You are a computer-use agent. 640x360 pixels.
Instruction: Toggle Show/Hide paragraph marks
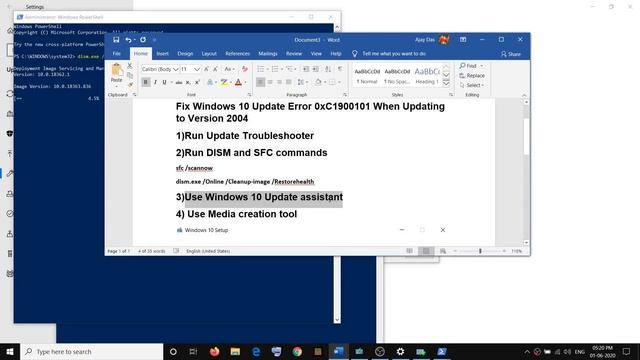[x=340, y=69]
